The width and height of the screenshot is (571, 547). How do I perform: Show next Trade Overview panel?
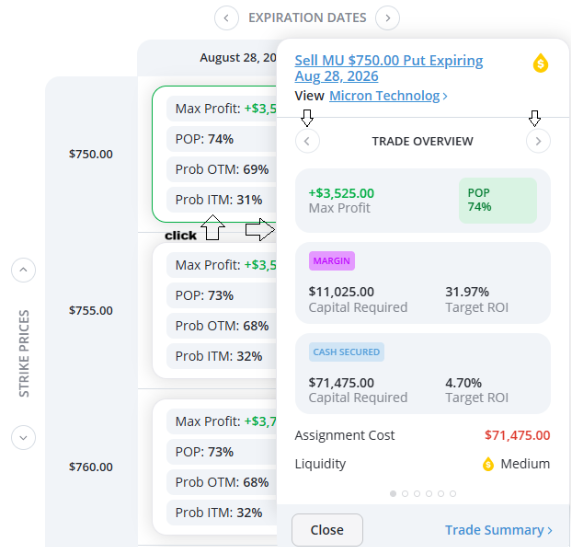538,141
